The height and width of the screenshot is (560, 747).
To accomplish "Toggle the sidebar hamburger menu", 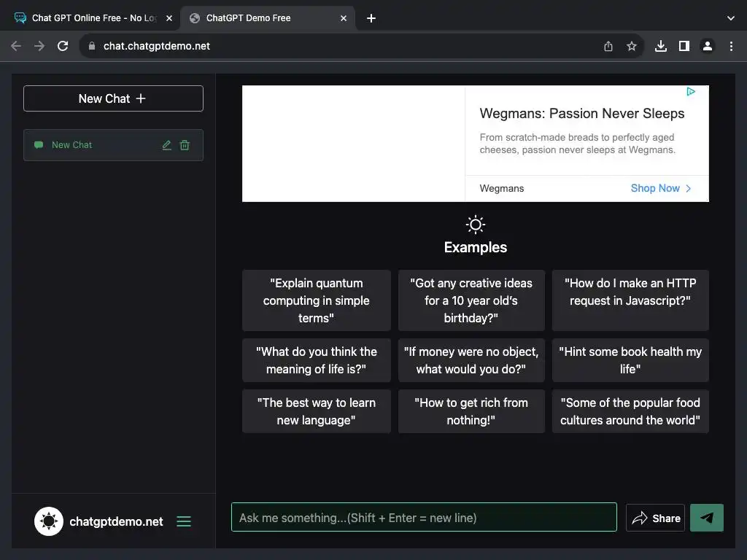I will click(184, 521).
